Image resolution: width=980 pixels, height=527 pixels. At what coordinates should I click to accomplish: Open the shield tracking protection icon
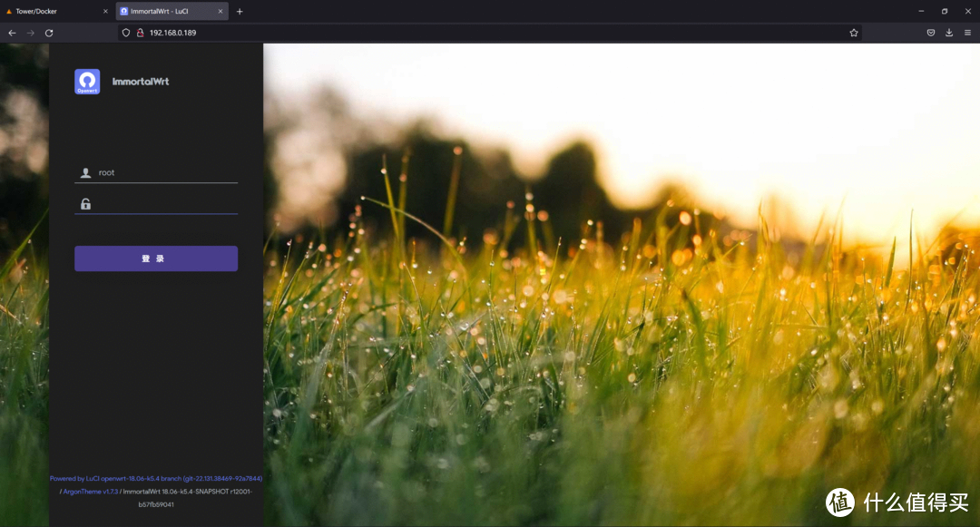point(126,33)
